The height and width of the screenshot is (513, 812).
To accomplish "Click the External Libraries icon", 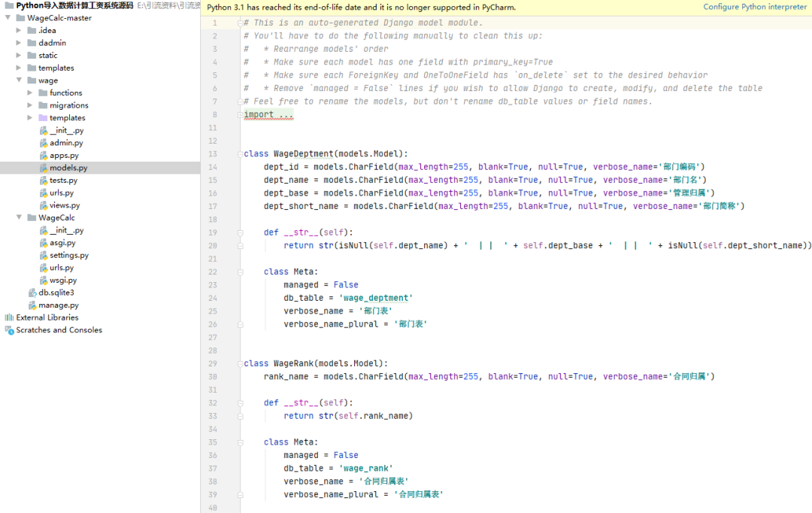I will (x=9, y=317).
